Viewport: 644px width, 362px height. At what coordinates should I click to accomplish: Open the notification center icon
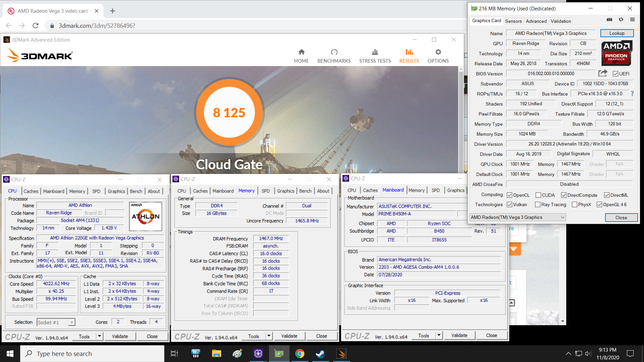630,354
